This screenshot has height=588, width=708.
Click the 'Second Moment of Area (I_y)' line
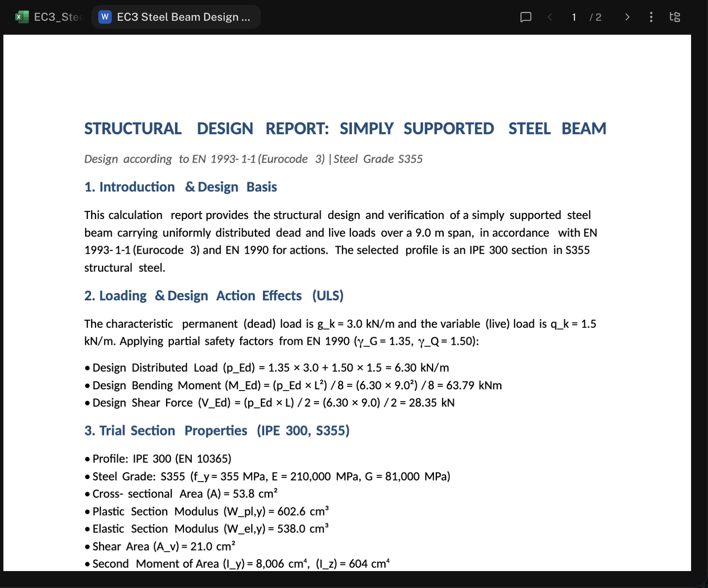pyautogui.click(x=237, y=564)
